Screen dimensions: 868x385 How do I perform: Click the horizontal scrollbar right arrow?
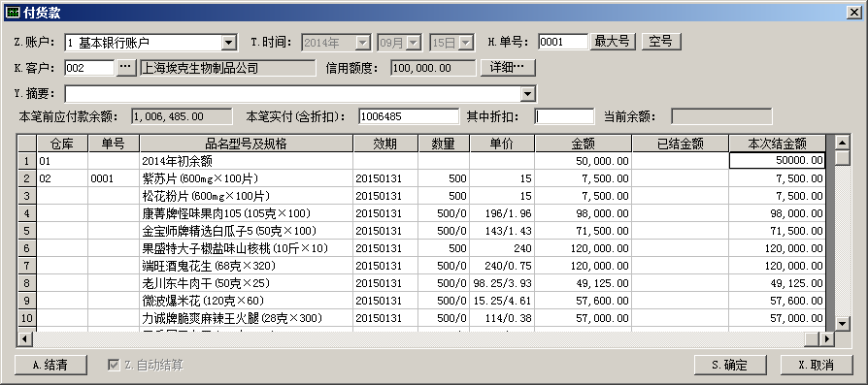(x=827, y=338)
